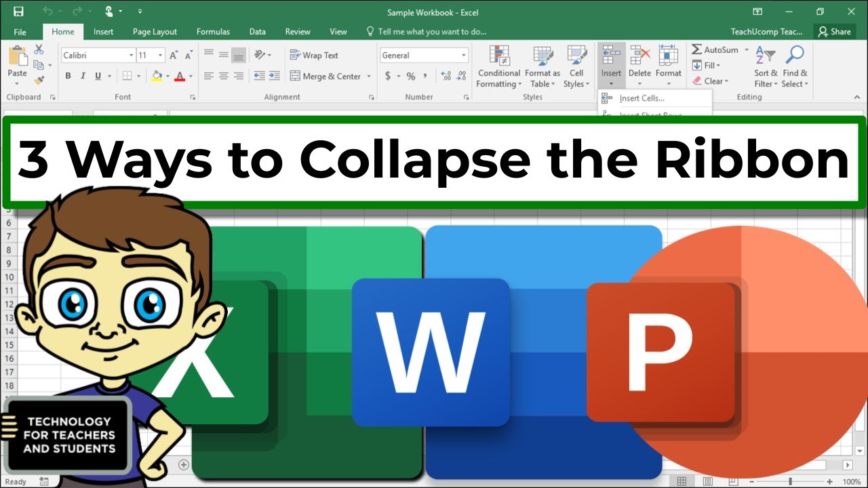The image size is (868, 488).
Task: Apply Accounting Number Format dollar sign
Action: tap(388, 77)
